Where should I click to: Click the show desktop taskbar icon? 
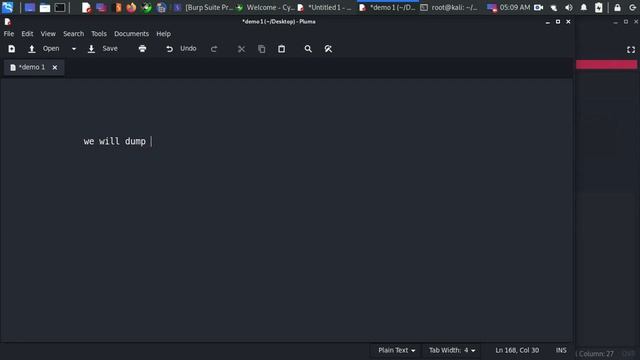(29, 7)
